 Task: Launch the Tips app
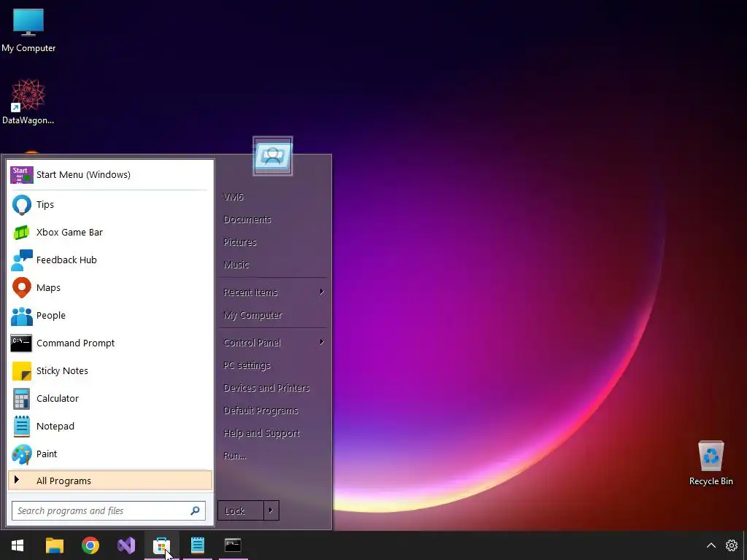tap(109, 205)
